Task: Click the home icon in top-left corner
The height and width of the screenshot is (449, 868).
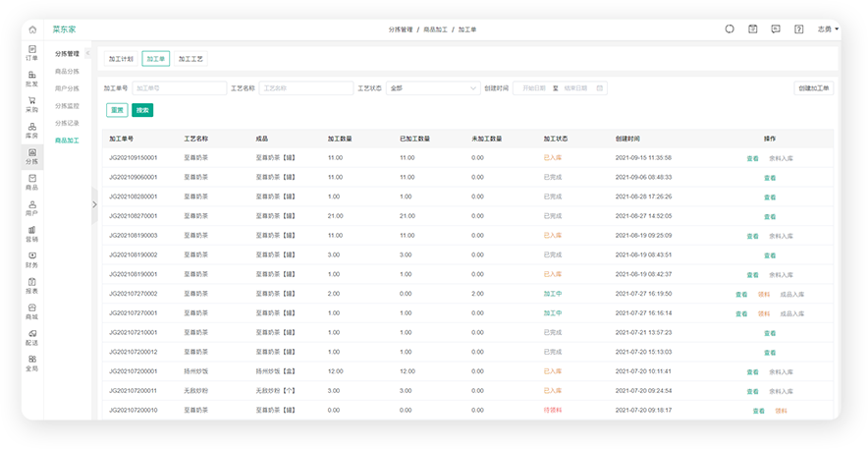Action: click(32, 29)
